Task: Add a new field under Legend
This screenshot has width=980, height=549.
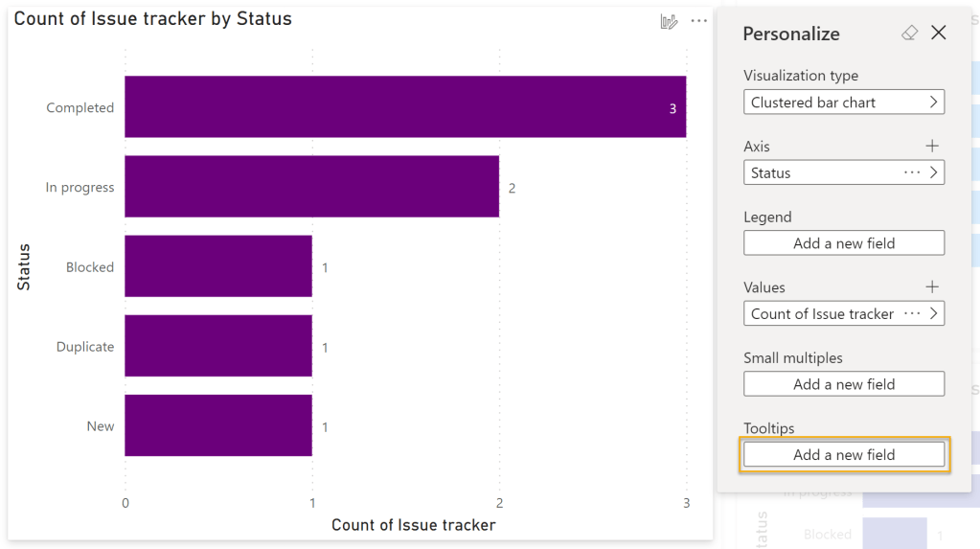Action: pos(843,243)
